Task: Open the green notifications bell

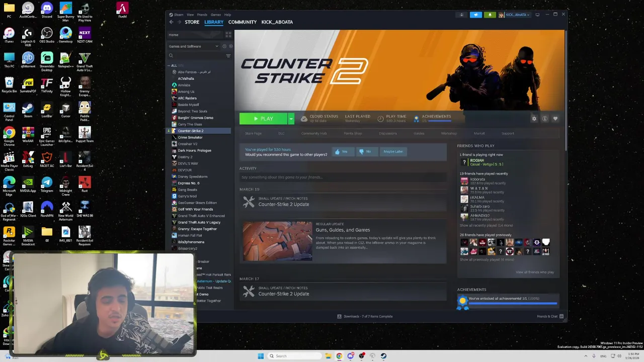Action: 490,15
